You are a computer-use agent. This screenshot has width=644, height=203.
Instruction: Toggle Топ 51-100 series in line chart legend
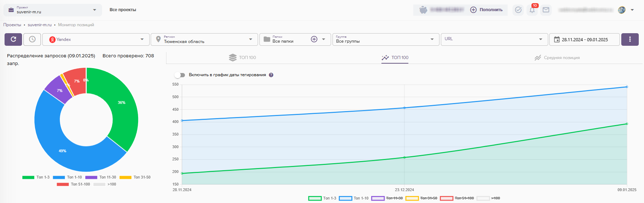coord(457,198)
